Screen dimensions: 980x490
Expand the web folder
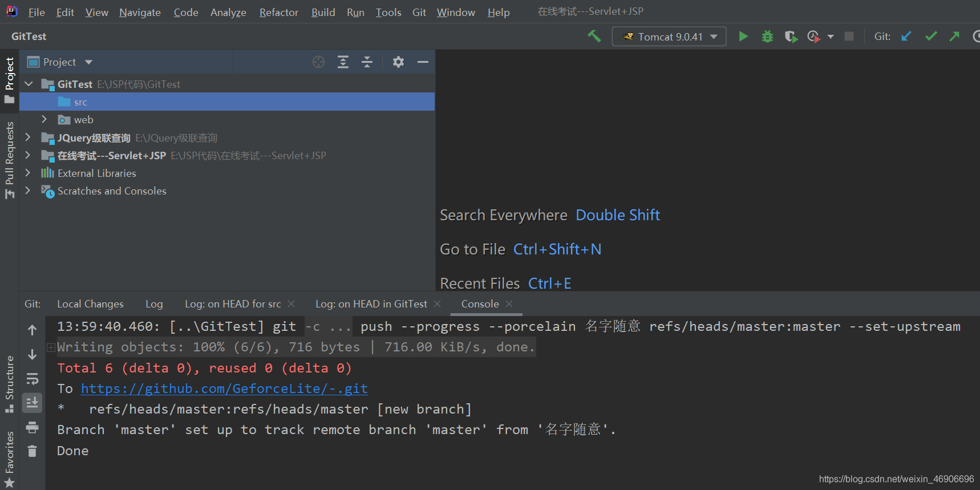point(44,119)
